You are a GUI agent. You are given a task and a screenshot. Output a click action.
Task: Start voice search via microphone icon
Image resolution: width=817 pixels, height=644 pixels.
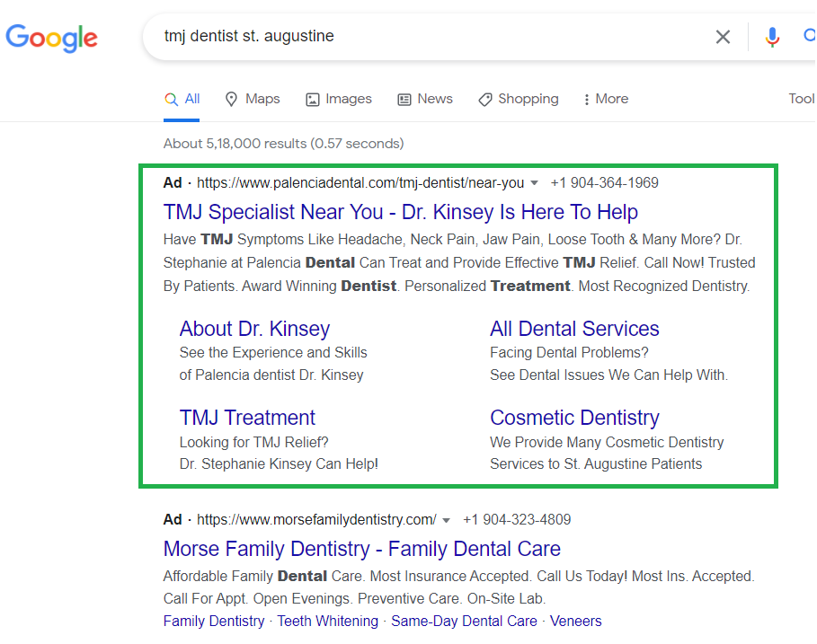772,37
